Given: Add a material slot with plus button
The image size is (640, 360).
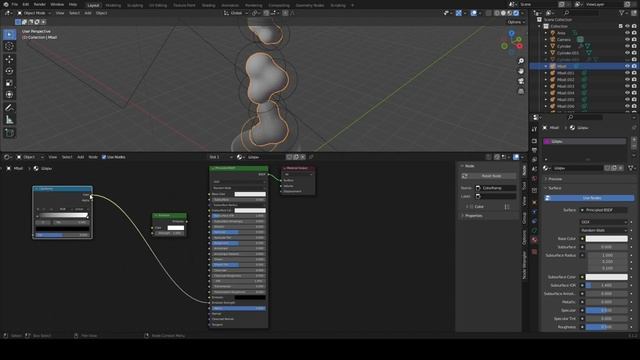Looking at the screenshot, I should point(634,140).
